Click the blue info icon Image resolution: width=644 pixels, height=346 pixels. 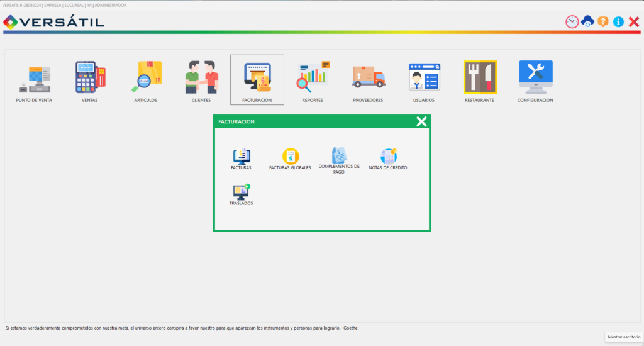[619, 22]
